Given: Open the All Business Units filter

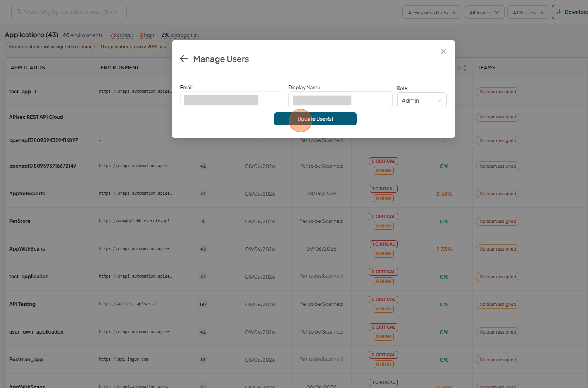Looking at the screenshot, I should coord(432,12).
